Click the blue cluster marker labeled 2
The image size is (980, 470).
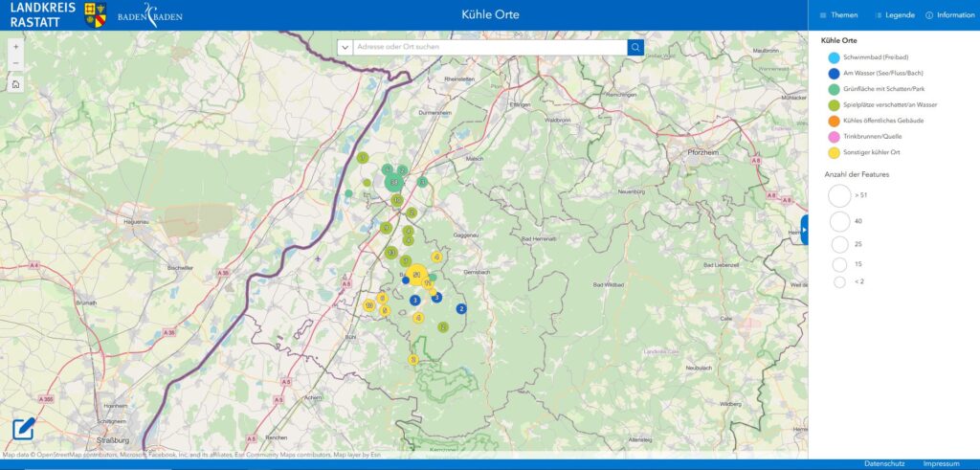coord(461,308)
